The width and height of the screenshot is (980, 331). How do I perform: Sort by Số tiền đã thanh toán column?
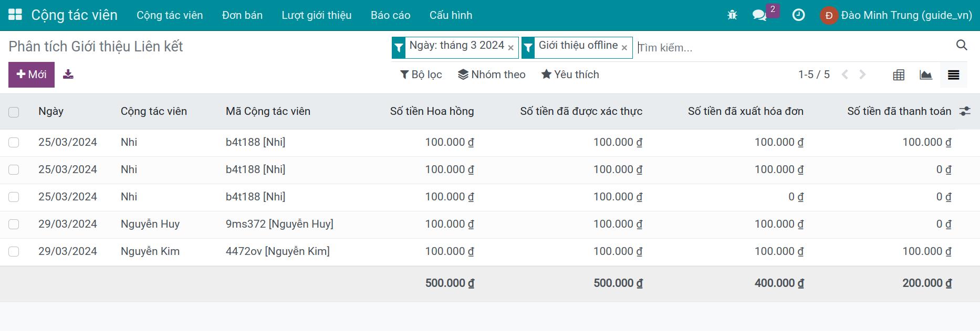pos(899,111)
